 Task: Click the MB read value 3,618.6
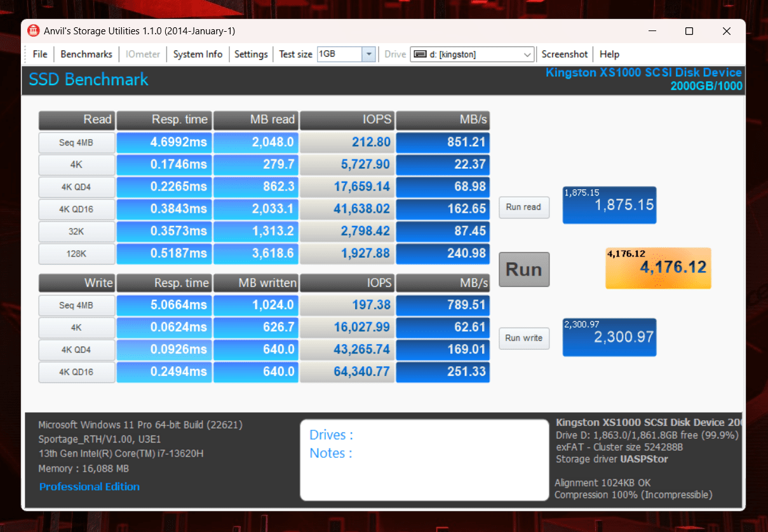[x=256, y=254]
